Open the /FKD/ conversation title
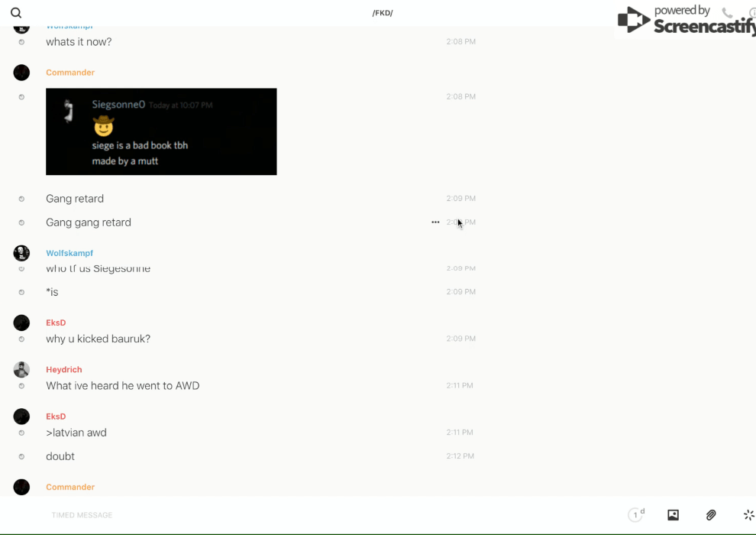 pos(383,13)
